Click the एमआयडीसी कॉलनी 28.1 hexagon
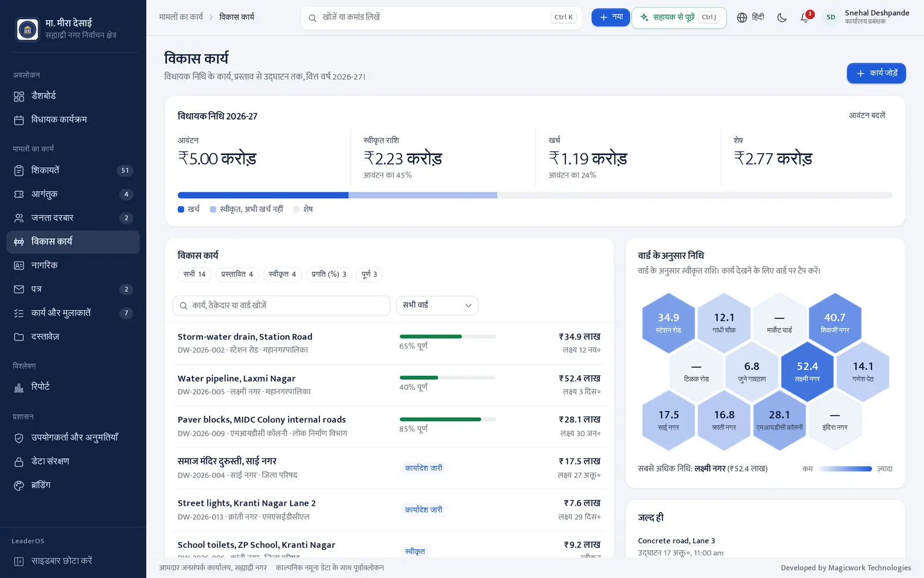 click(779, 420)
